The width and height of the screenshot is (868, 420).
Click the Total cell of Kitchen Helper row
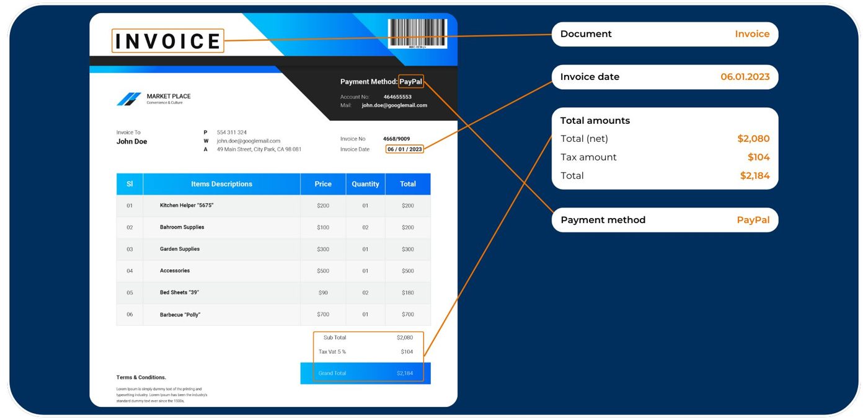tap(408, 206)
